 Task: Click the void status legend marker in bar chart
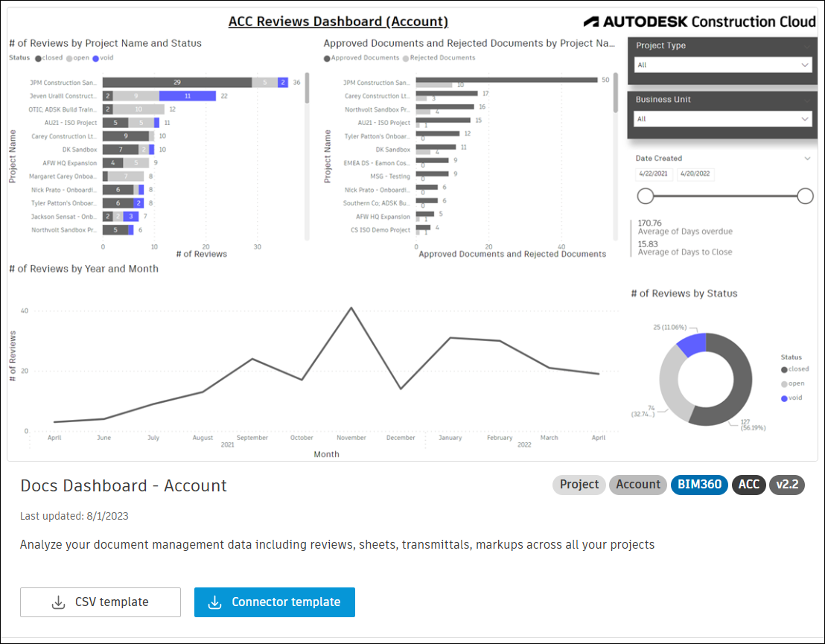[96, 58]
